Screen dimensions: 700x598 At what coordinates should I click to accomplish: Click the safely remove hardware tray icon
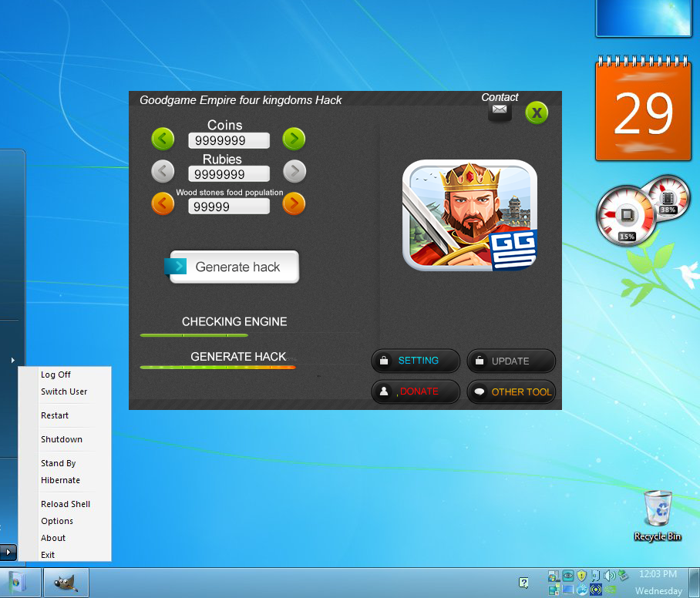pos(624,575)
